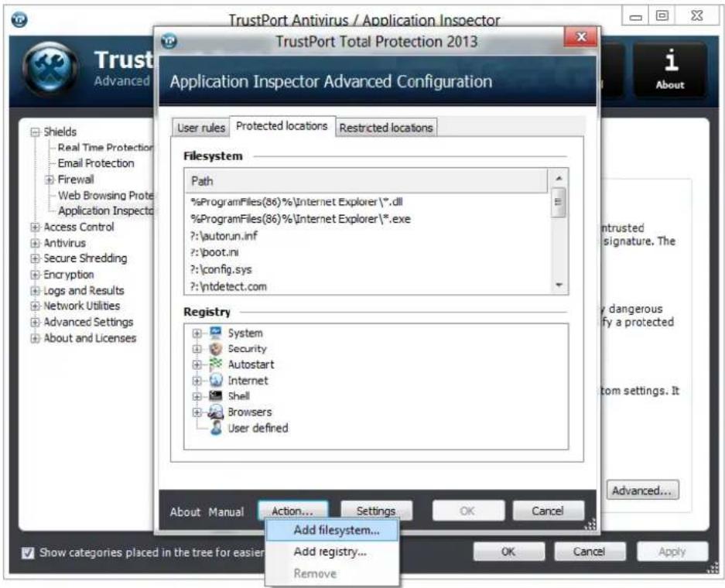
Task: Expand the Encryption tree node
Action: [35, 275]
